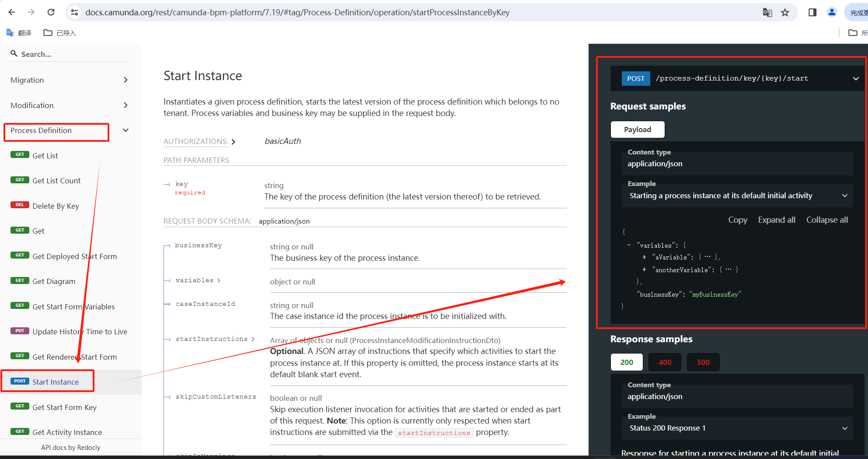Copy the request sample JSON
868x459 pixels.
[737, 220]
